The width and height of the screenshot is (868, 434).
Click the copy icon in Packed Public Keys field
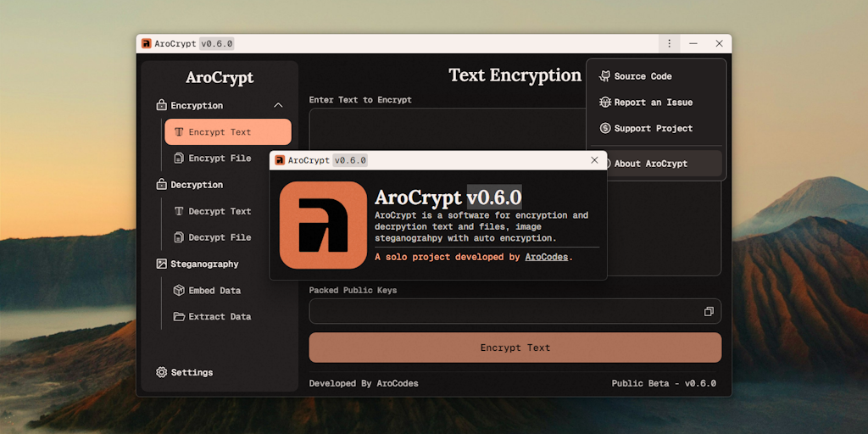(x=709, y=312)
